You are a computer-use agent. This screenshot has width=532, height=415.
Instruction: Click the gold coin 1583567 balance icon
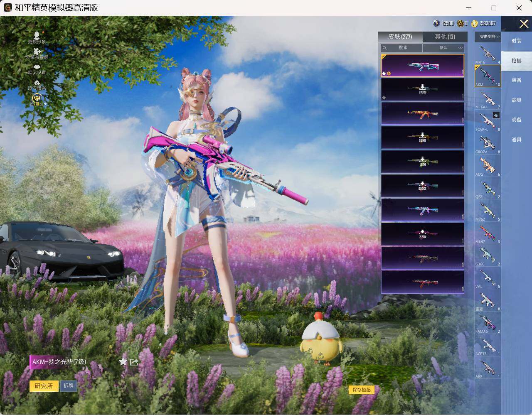pos(475,23)
